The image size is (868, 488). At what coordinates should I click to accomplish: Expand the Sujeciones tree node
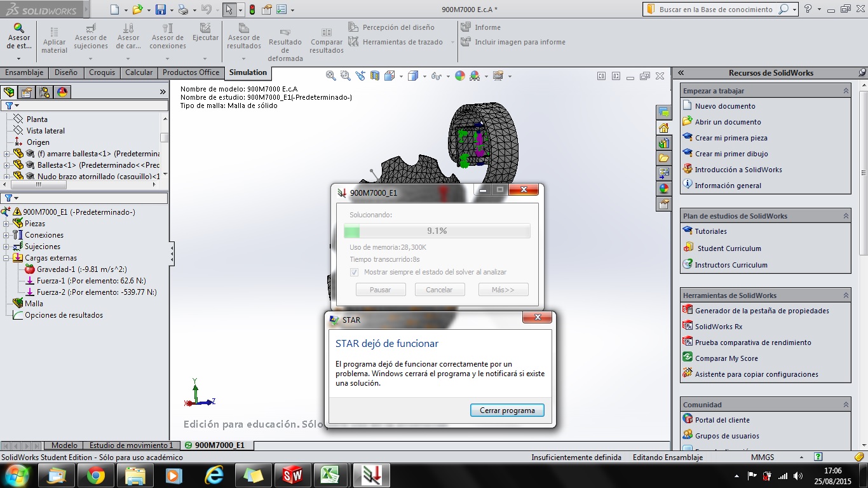point(6,247)
